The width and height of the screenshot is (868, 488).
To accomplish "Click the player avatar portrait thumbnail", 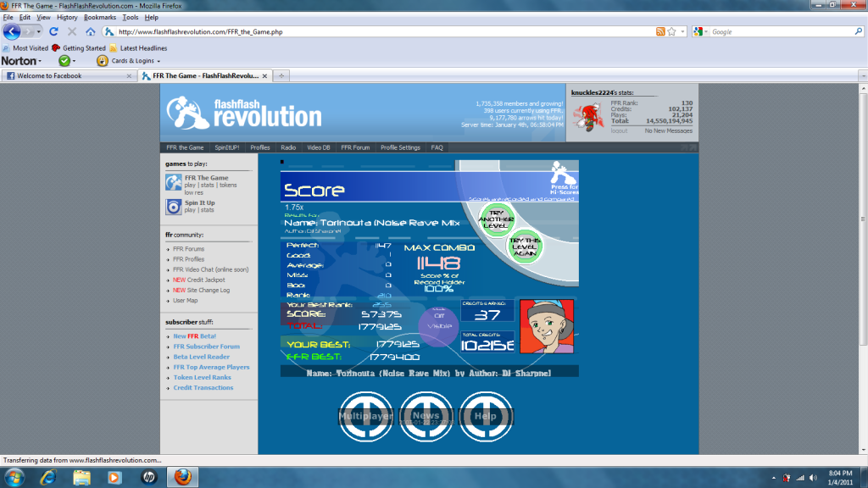I will pos(547,326).
